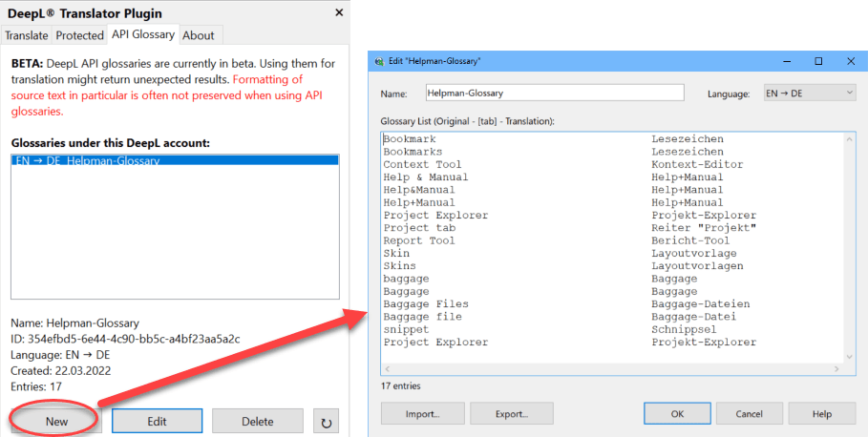Select EN → DE Helpman-Glossary in list

pyautogui.click(x=175, y=160)
